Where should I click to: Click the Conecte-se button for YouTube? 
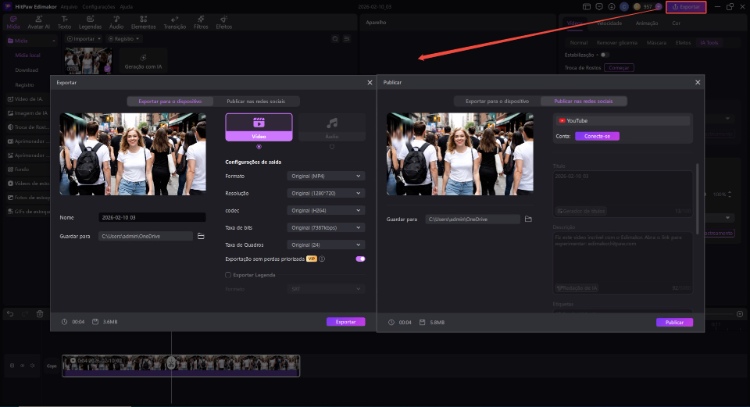pyautogui.click(x=597, y=136)
